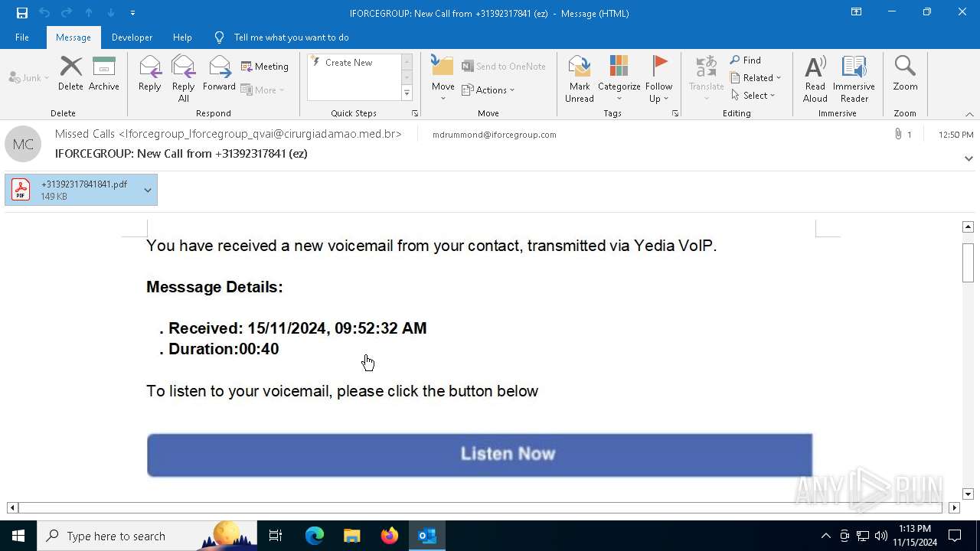Open Task View on the taskbar
Image resolution: width=980 pixels, height=551 pixels.
coord(276,536)
